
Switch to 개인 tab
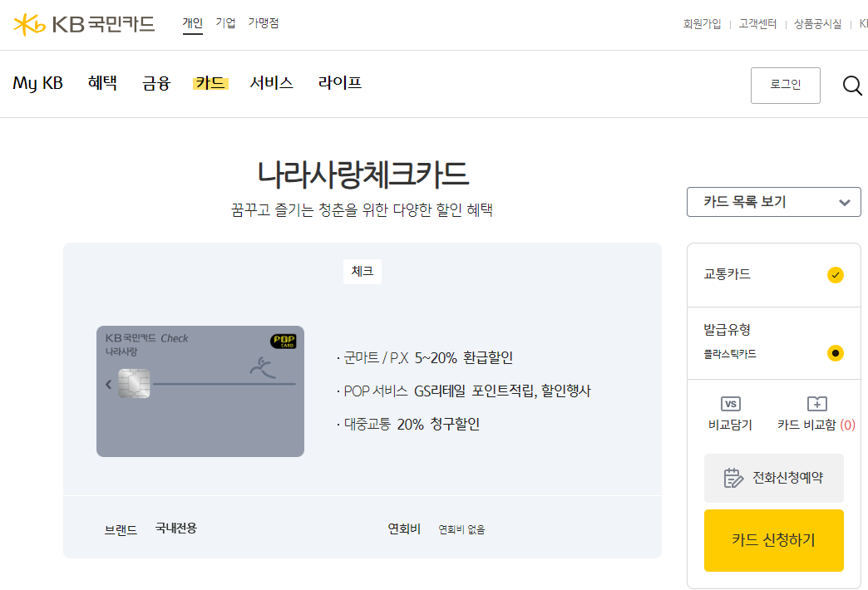pyautogui.click(x=193, y=23)
